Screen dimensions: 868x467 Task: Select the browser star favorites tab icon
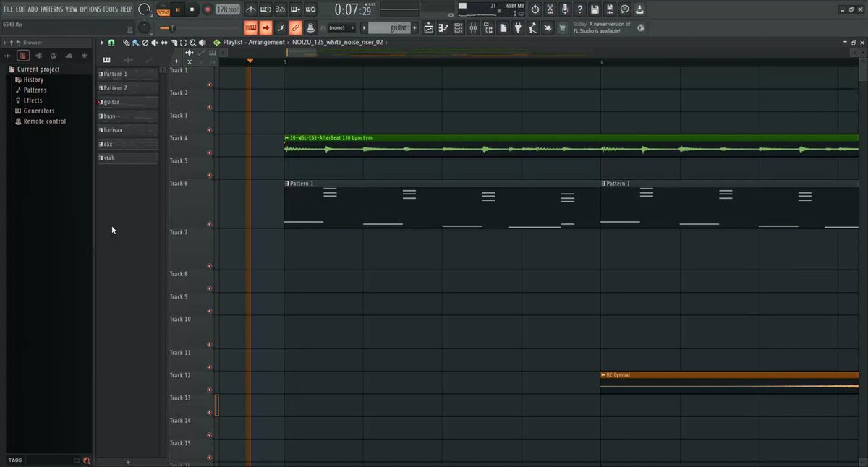(84, 56)
